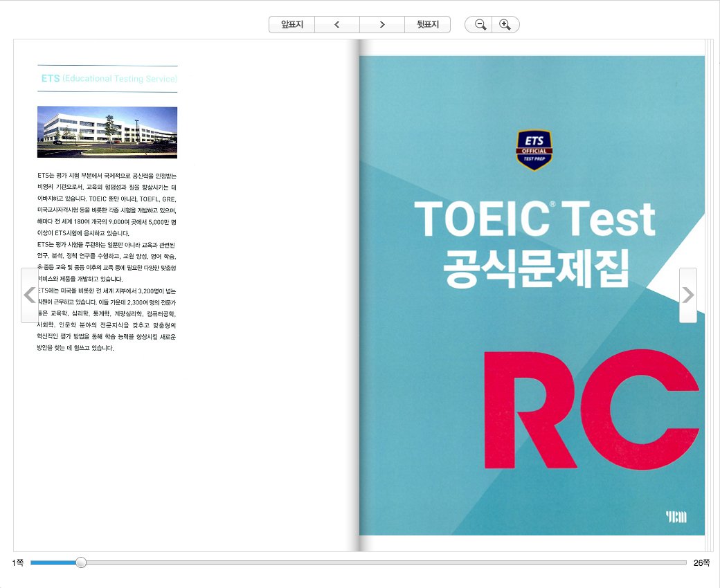Go to the front cover (앞표지)

point(292,24)
